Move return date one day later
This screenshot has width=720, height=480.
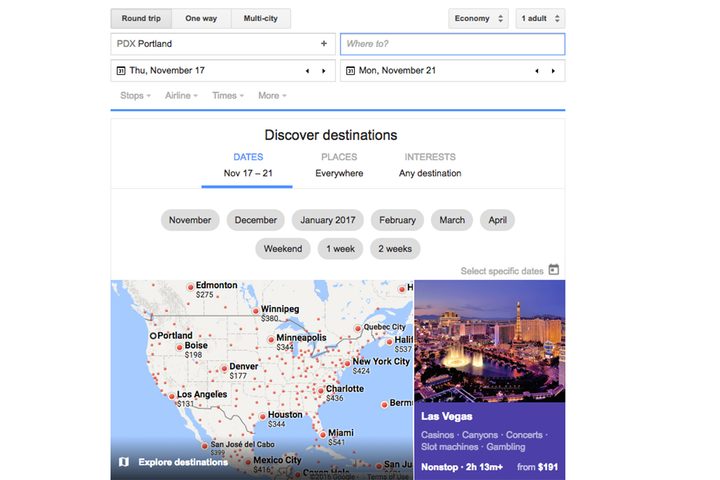pyautogui.click(x=553, y=71)
